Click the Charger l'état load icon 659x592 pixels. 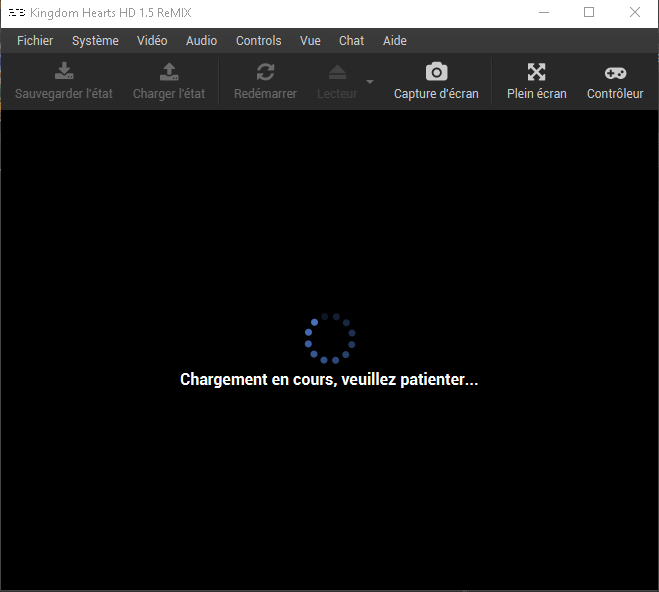(x=169, y=71)
